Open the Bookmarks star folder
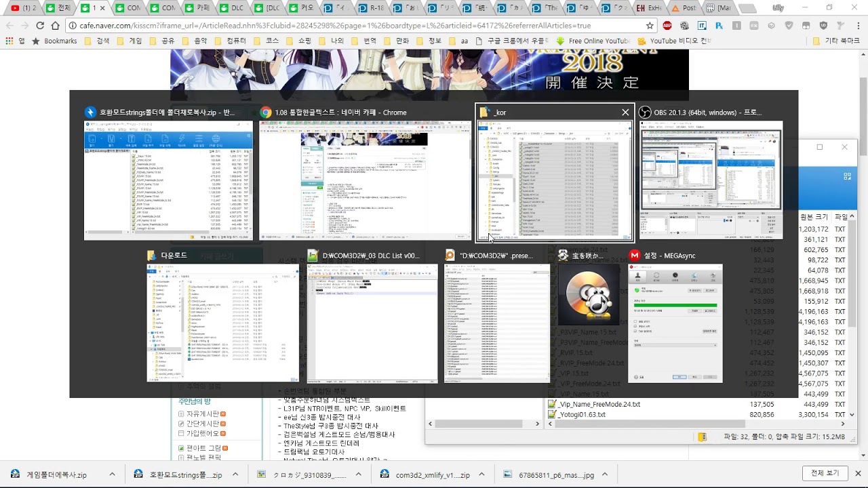This screenshot has height=488, width=868. pos(54,41)
